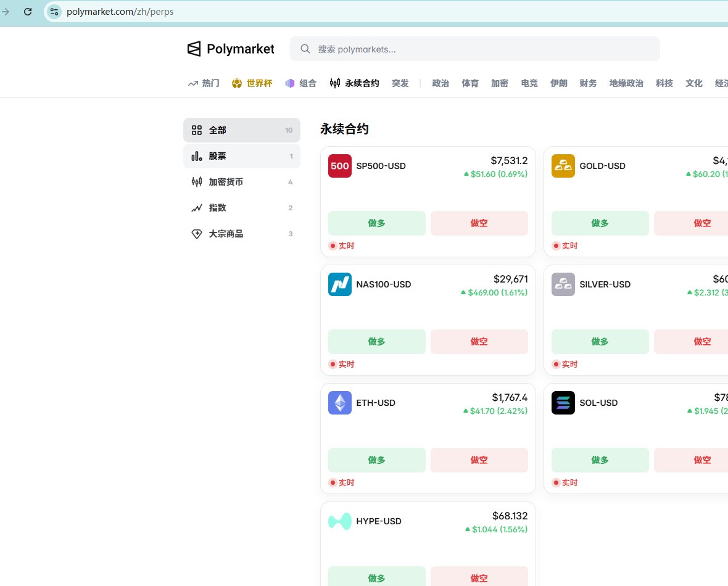Click the browser reload icon

[28, 12]
